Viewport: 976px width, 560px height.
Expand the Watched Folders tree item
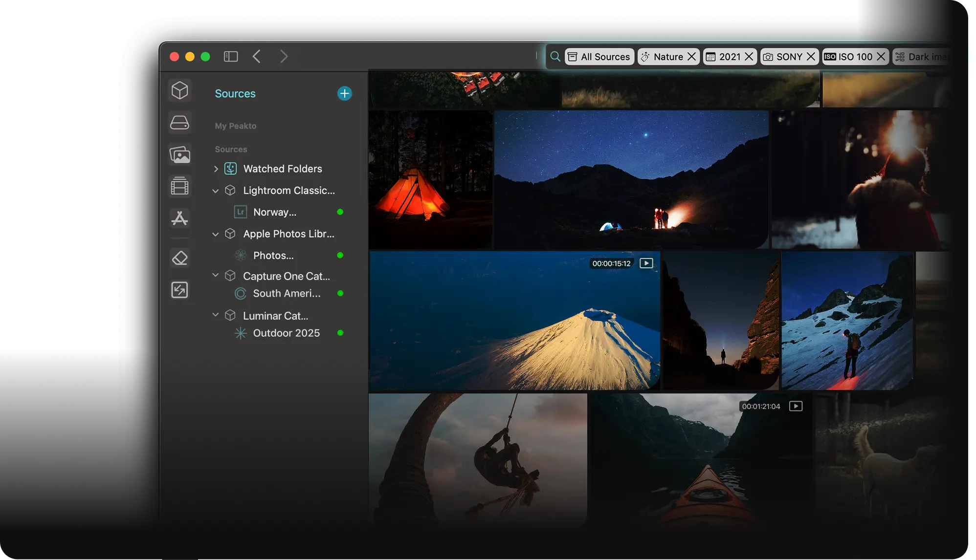tap(216, 169)
